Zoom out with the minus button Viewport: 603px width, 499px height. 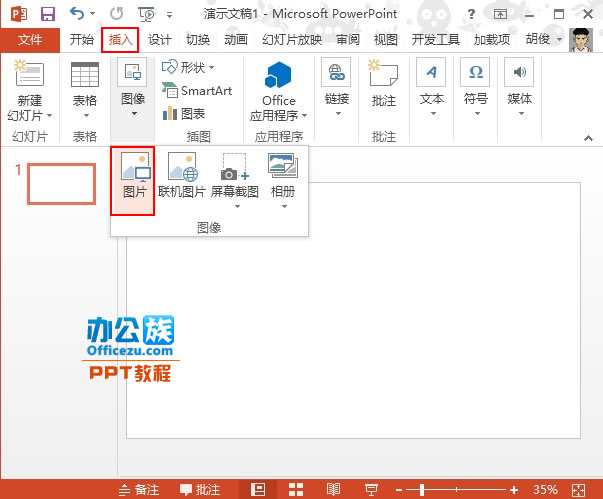tap(399, 490)
